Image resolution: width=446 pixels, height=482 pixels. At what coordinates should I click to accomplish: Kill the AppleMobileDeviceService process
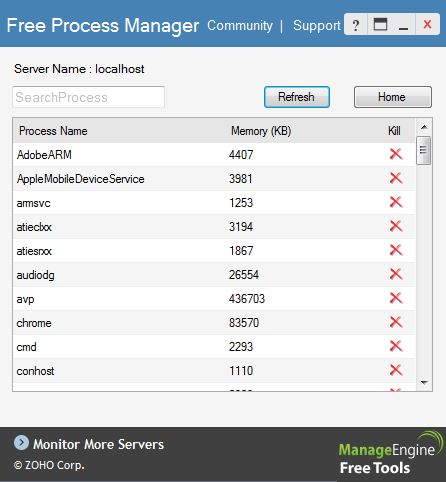click(396, 178)
